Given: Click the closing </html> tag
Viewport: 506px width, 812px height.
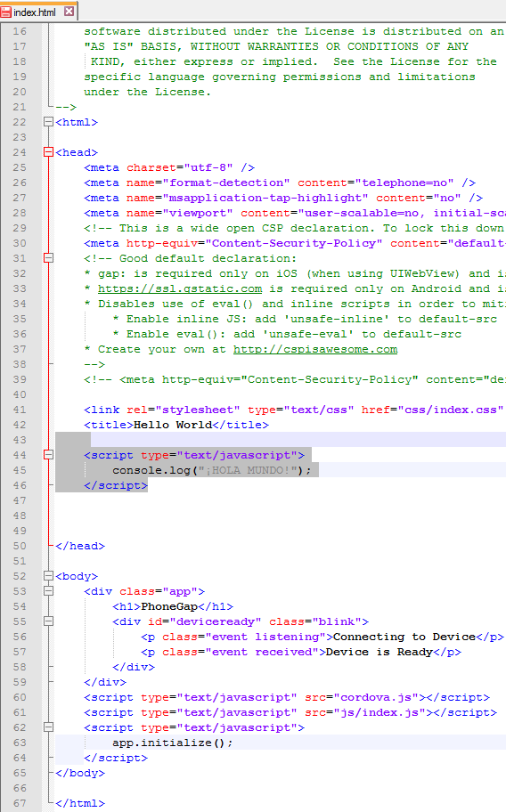Looking at the screenshot, I should (80, 803).
